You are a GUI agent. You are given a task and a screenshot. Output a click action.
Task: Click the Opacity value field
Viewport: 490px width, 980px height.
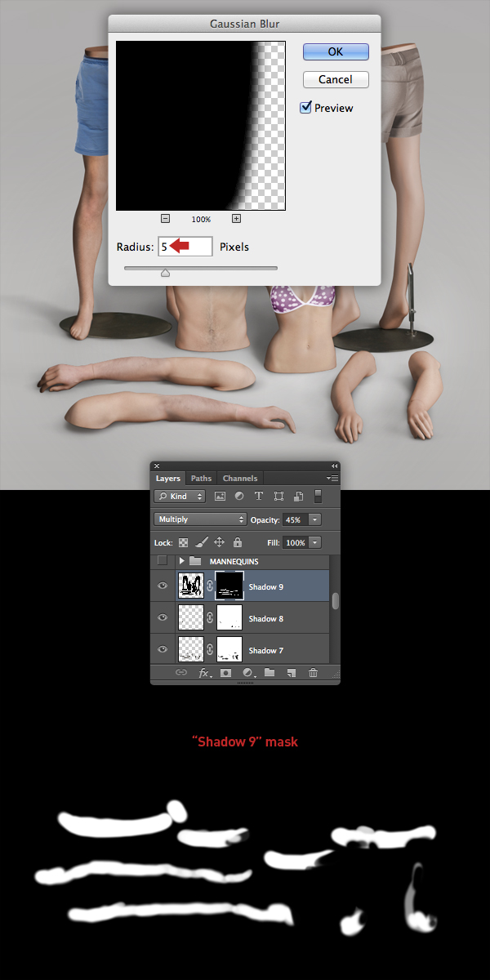(x=294, y=519)
